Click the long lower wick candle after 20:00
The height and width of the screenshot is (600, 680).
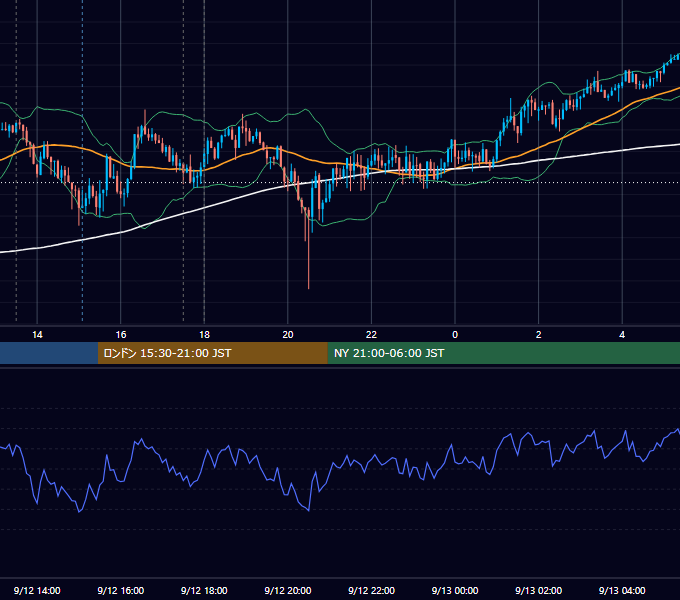pos(308,247)
